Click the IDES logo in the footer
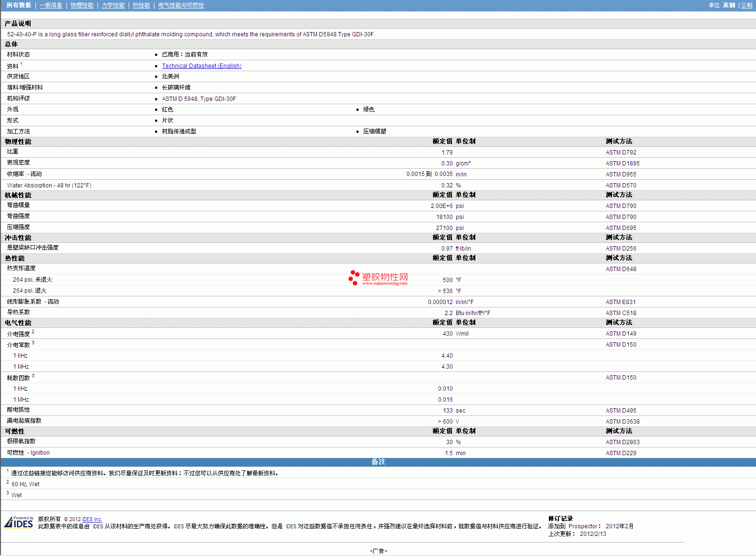The height and width of the screenshot is (556, 756). pyautogui.click(x=19, y=522)
